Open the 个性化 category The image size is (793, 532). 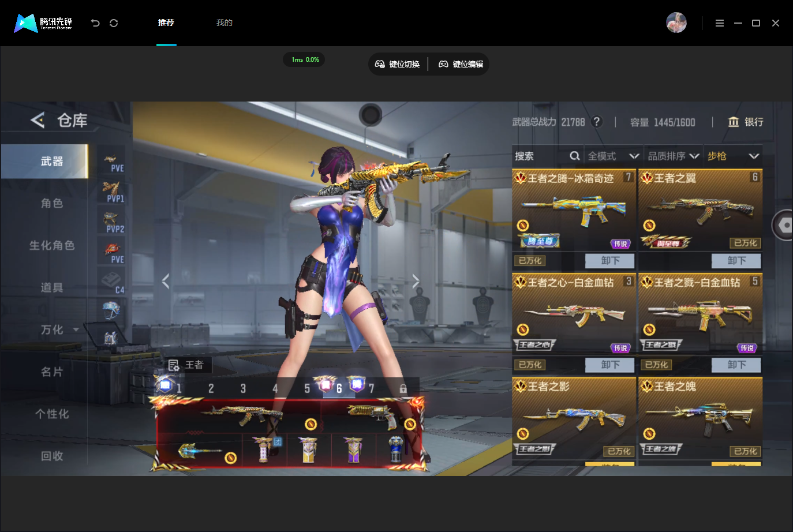click(x=52, y=414)
